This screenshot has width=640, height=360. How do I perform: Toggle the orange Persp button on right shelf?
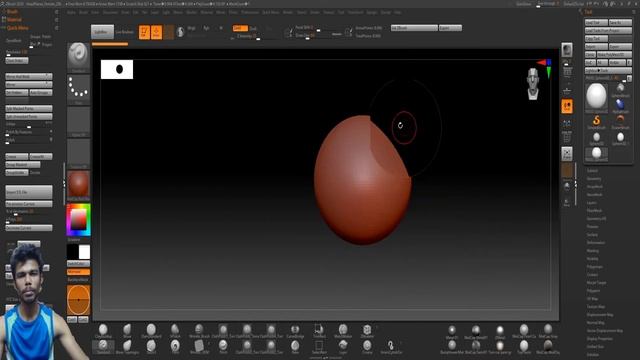pos(567,106)
